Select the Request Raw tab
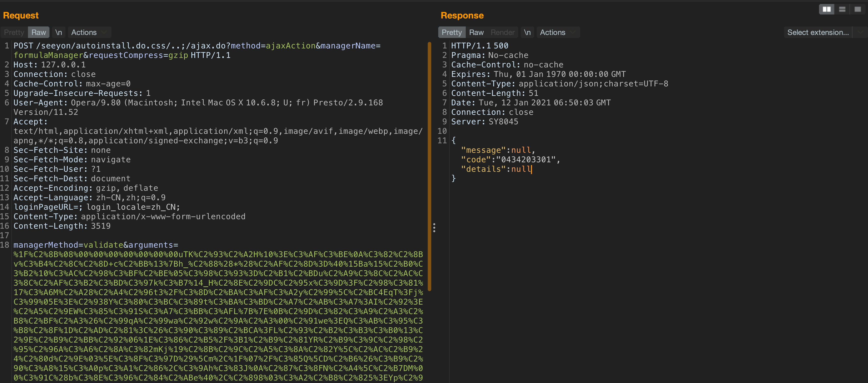 tap(38, 32)
